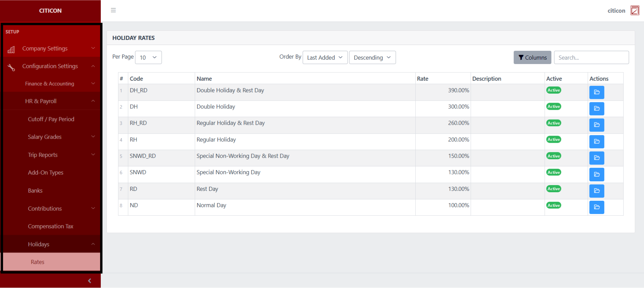Open the Descending sort direction dropdown
This screenshot has height=288, width=644.
coord(372,58)
